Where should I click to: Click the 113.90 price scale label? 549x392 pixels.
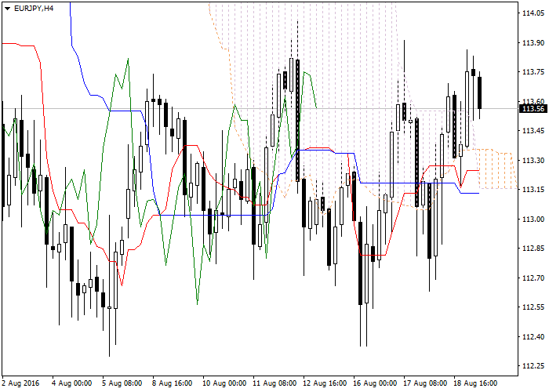533,42
